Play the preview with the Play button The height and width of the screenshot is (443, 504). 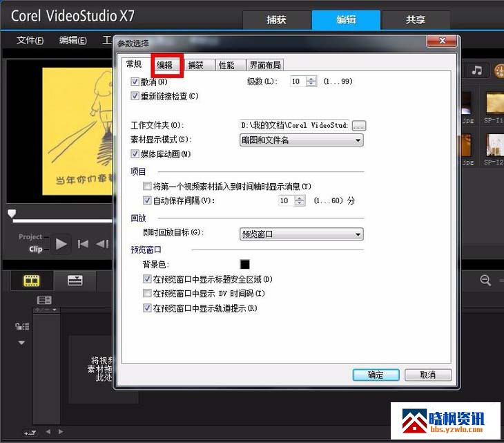tap(61, 244)
